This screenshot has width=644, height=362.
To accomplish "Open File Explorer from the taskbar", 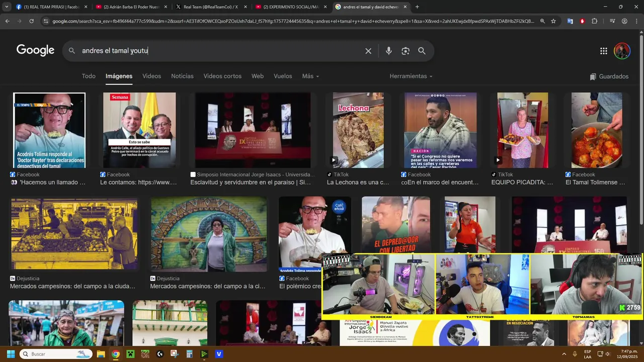I will [x=100, y=354].
